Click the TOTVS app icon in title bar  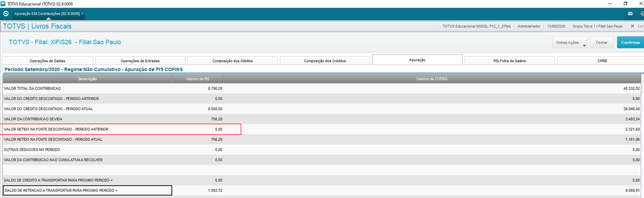click(x=4, y=3)
